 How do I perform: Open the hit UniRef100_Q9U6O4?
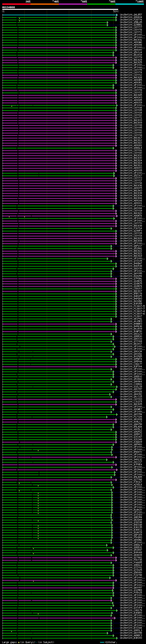click(131, 17)
